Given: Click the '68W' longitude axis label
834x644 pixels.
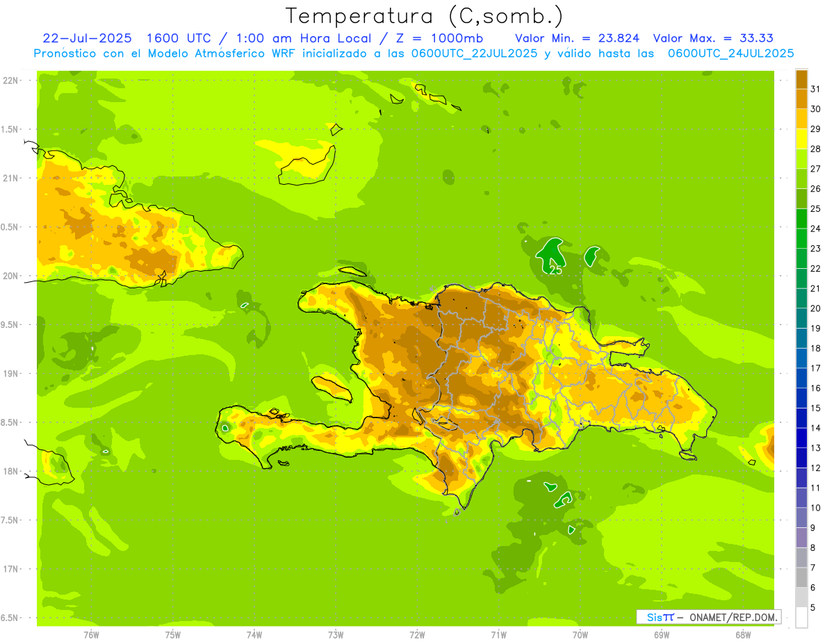Looking at the screenshot, I should click(743, 634).
